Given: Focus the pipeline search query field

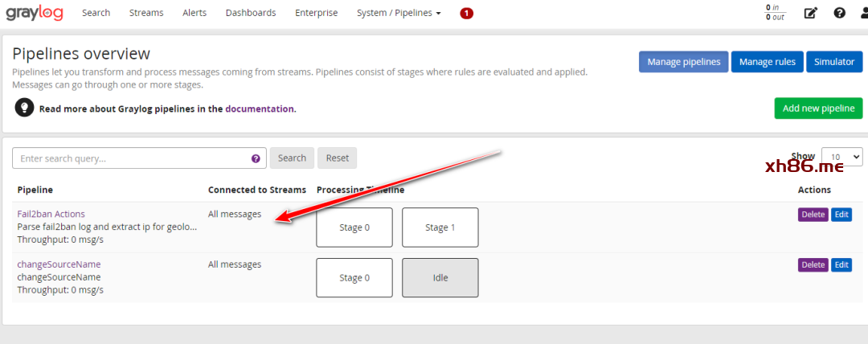Looking at the screenshot, I should [x=133, y=158].
